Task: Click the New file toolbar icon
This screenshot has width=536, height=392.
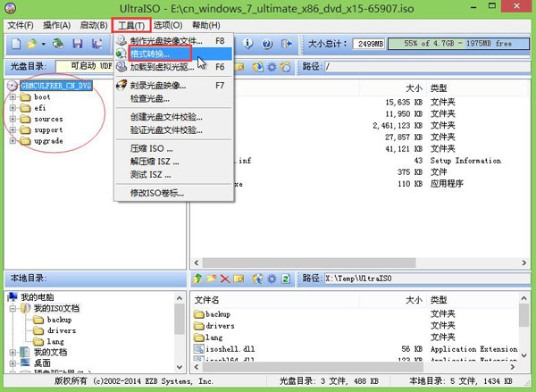Action: click(16, 44)
